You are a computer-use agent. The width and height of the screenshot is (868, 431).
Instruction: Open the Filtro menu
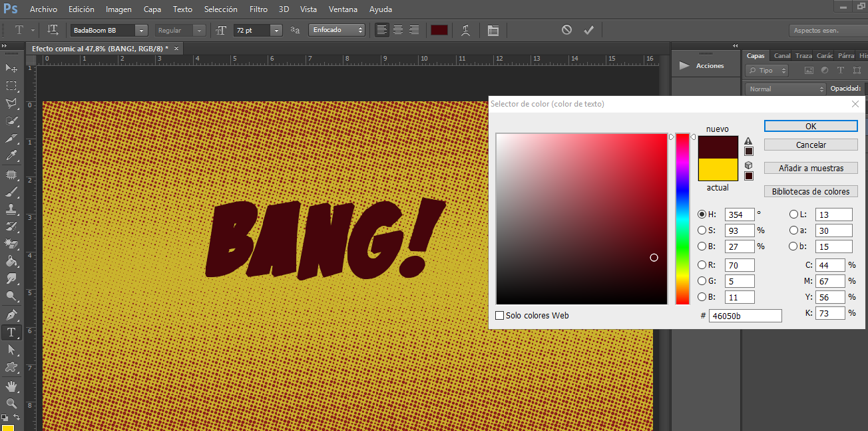(258, 9)
